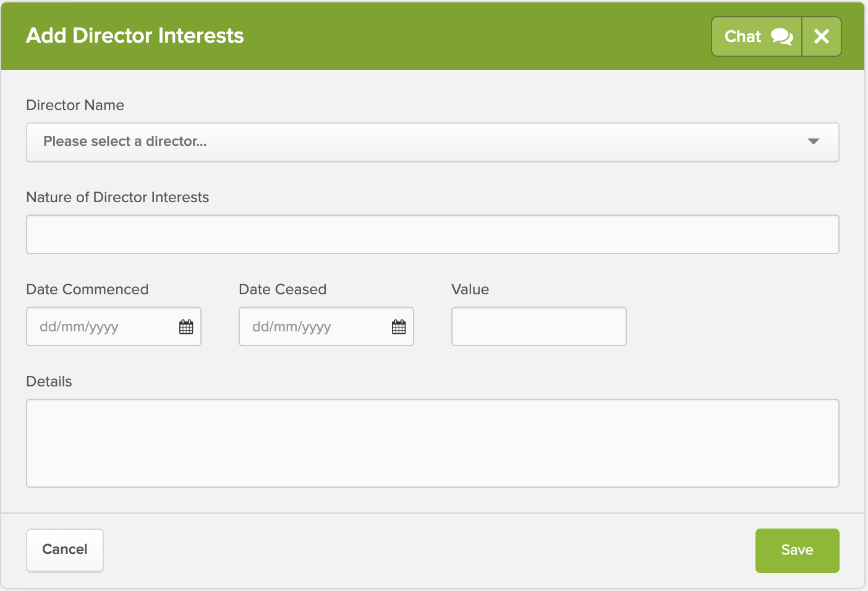This screenshot has height=591, width=868.
Task: Click inside the Details text area
Action: coord(433,443)
